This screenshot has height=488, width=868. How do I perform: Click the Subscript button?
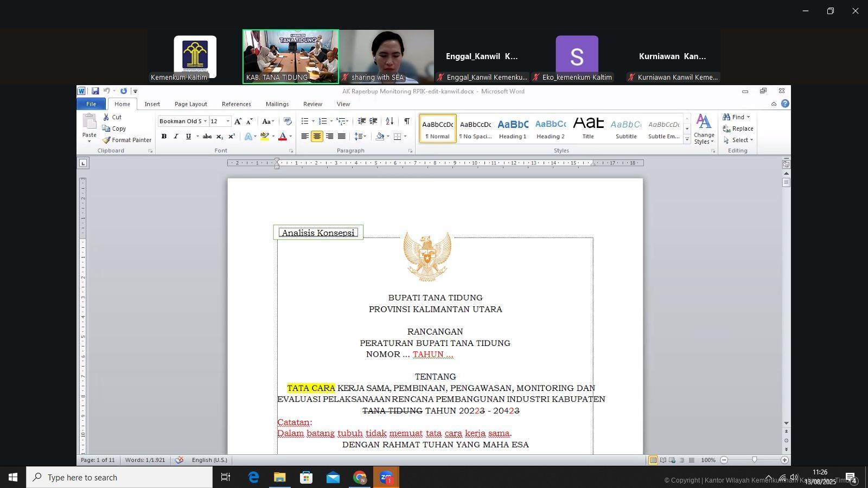(219, 137)
